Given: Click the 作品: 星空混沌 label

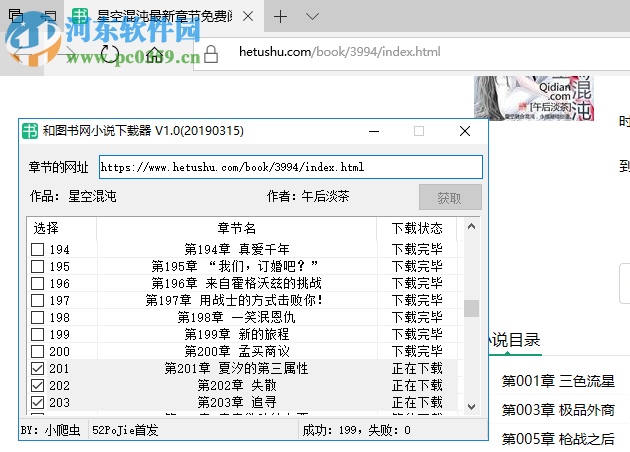Looking at the screenshot, I should coord(73,196).
